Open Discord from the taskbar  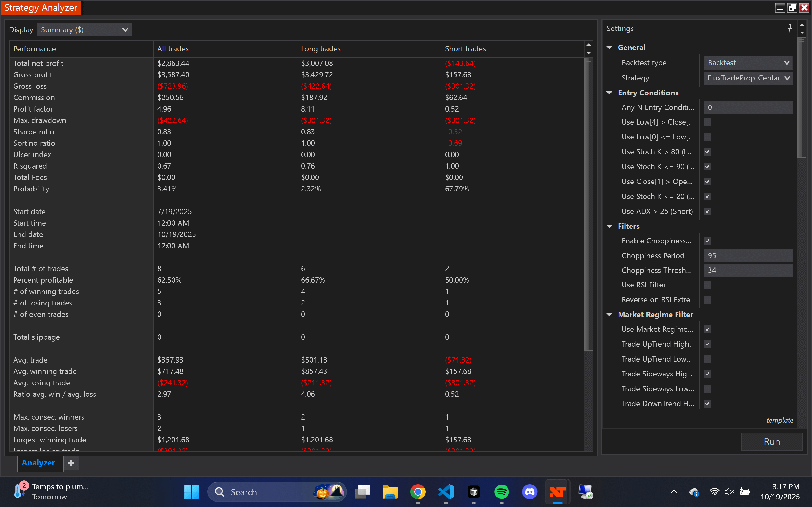[529, 491]
